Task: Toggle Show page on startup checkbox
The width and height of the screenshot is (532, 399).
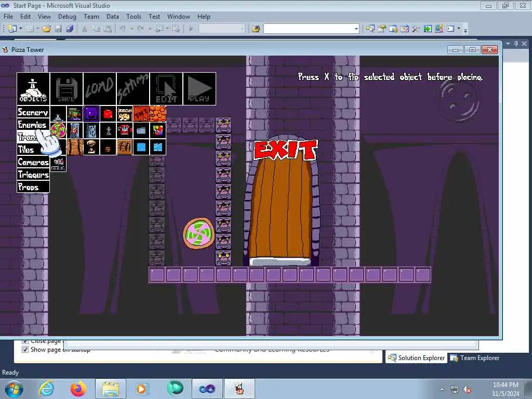Action: click(25, 350)
